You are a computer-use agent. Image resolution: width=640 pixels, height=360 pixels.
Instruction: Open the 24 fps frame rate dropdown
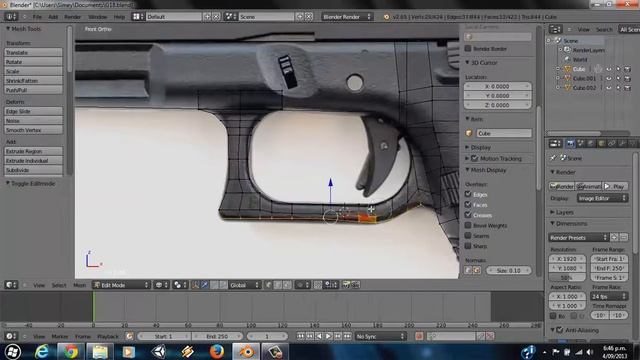609,296
